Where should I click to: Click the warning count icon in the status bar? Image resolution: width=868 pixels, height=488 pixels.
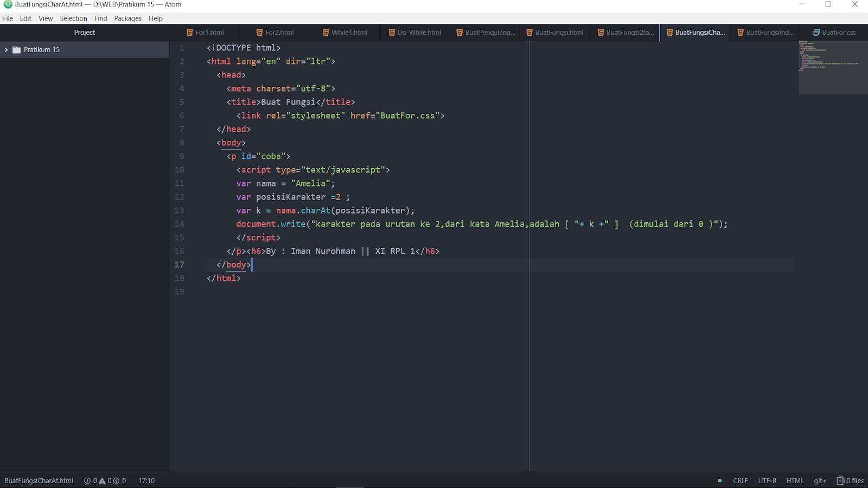pos(101,480)
